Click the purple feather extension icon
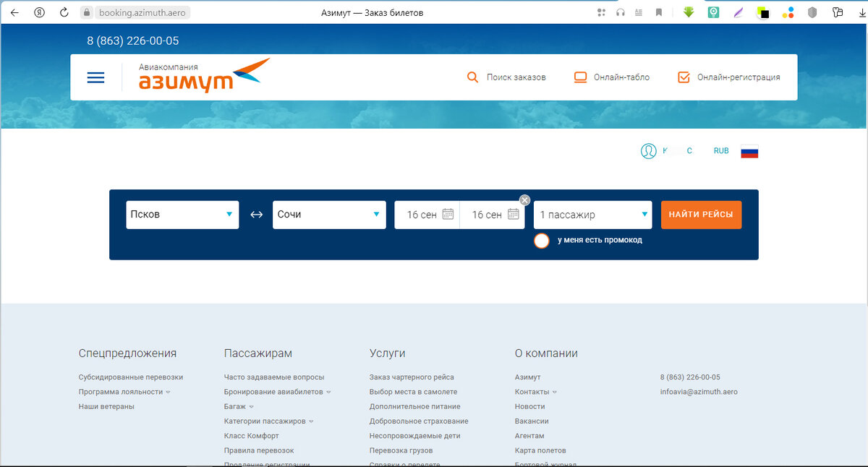The height and width of the screenshot is (467, 868). point(738,12)
